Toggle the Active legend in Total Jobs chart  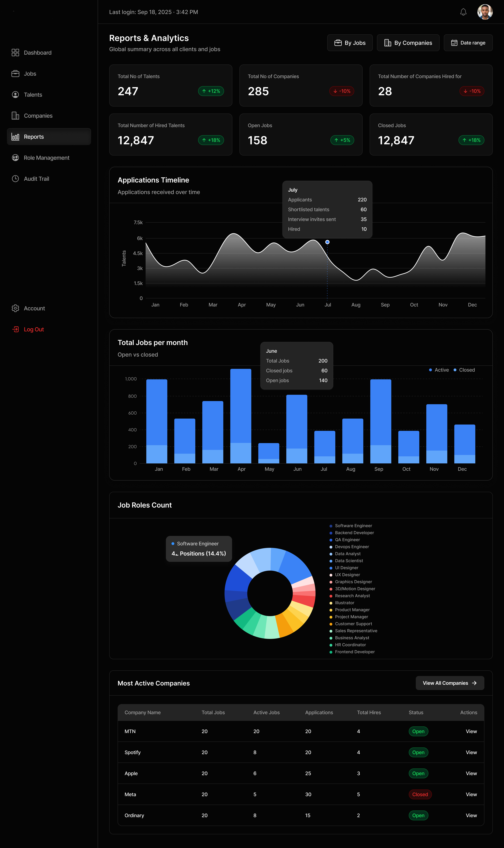point(439,370)
